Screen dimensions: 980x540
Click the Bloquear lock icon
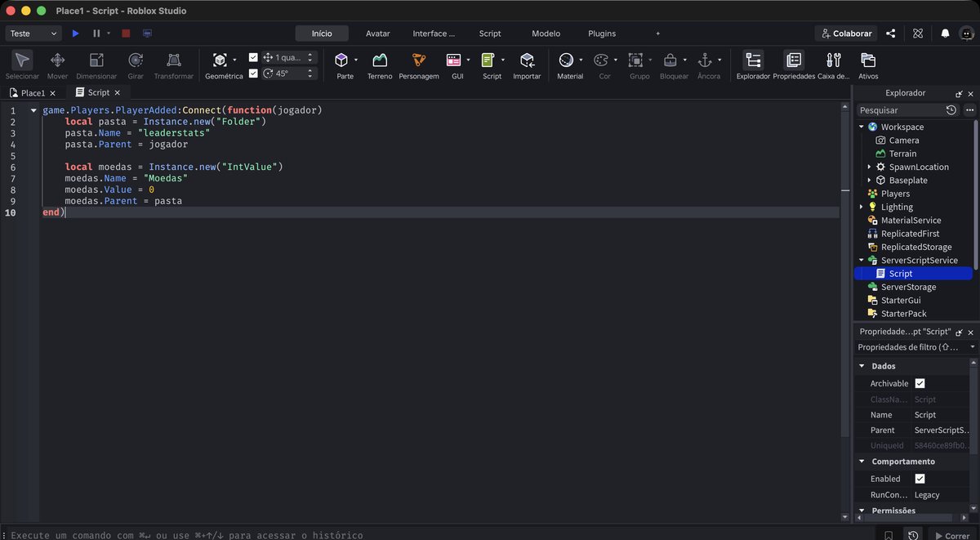pos(670,60)
